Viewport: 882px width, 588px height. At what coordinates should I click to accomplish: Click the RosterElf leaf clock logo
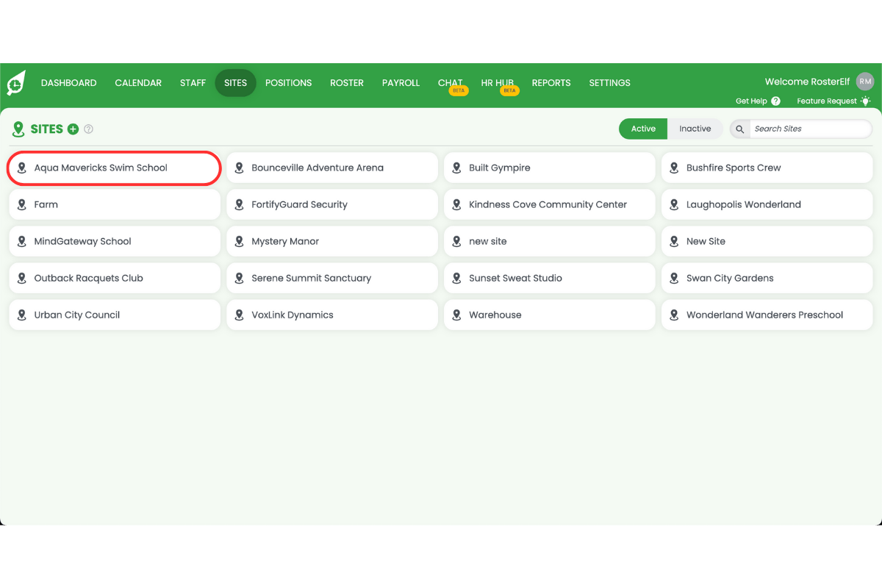coord(15,83)
